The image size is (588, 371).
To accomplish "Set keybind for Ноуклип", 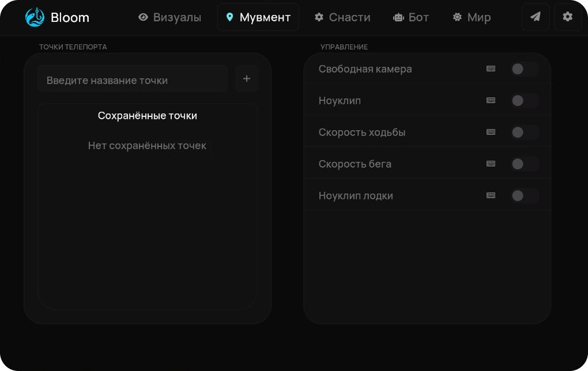I will tap(491, 100).
